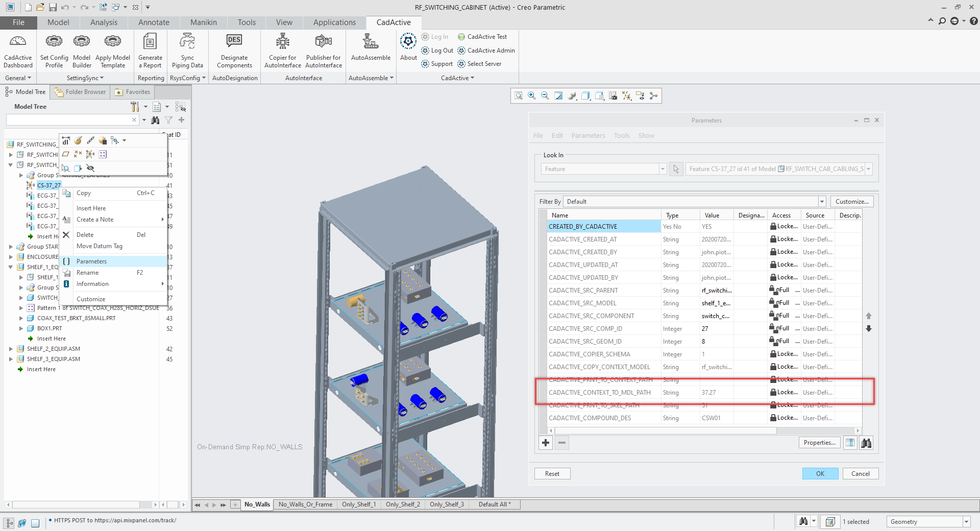This screenshot has height=531, width=980.
Task: Click Edit References chain icon
Action: (x=90, y=140)
